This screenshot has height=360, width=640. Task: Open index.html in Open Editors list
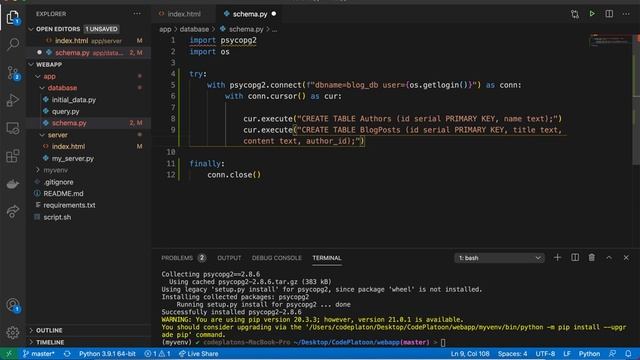tap(89, 41)
